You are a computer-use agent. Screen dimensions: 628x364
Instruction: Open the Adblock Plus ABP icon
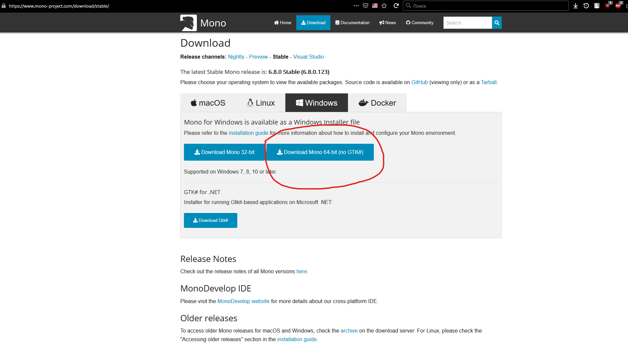point(618,5)
